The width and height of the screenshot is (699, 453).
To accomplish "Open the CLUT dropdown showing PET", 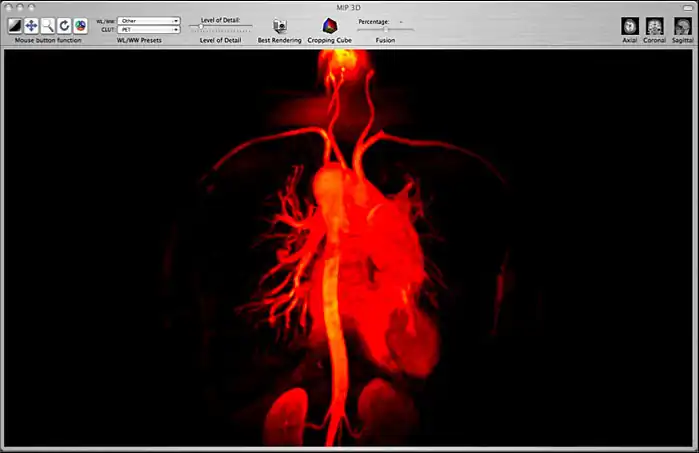I will coord(148,30).
